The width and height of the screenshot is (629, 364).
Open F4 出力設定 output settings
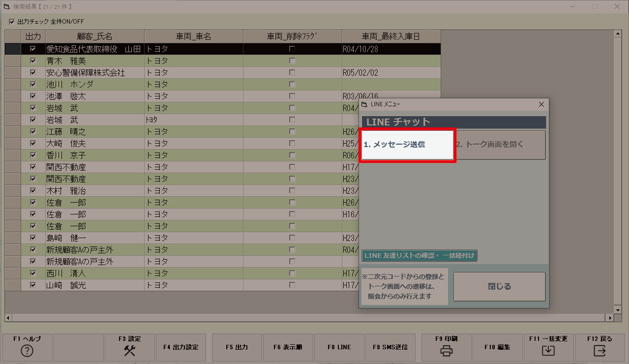pos(180,347)
